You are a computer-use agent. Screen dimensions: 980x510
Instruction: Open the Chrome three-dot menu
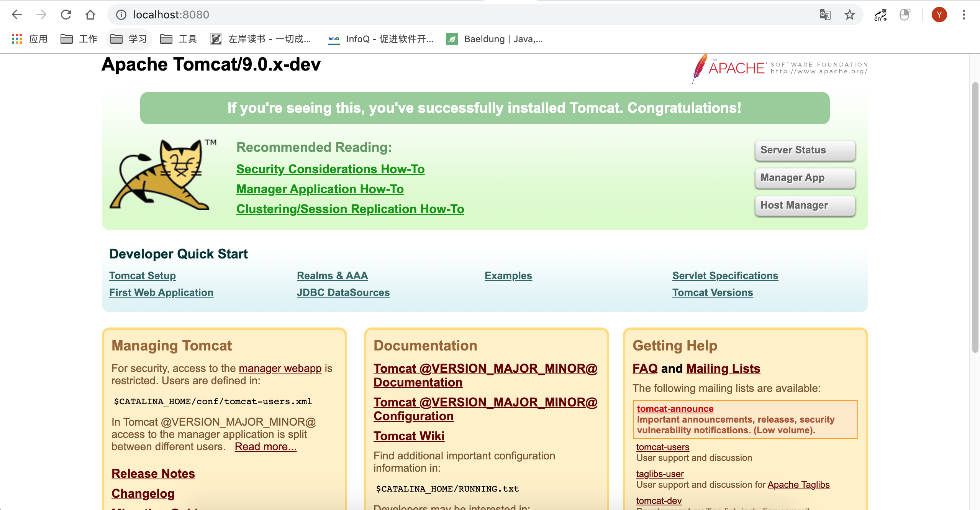click(964, 15)
